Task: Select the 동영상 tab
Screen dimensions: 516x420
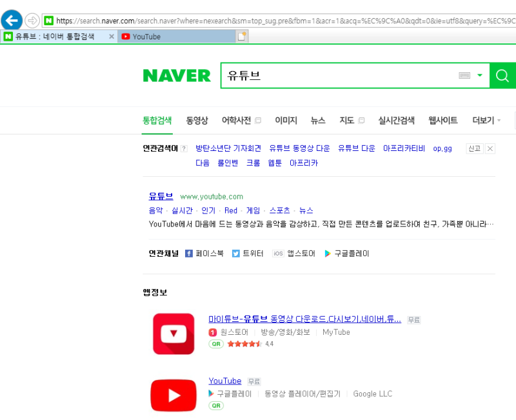Action: click(x=197, y=121)
